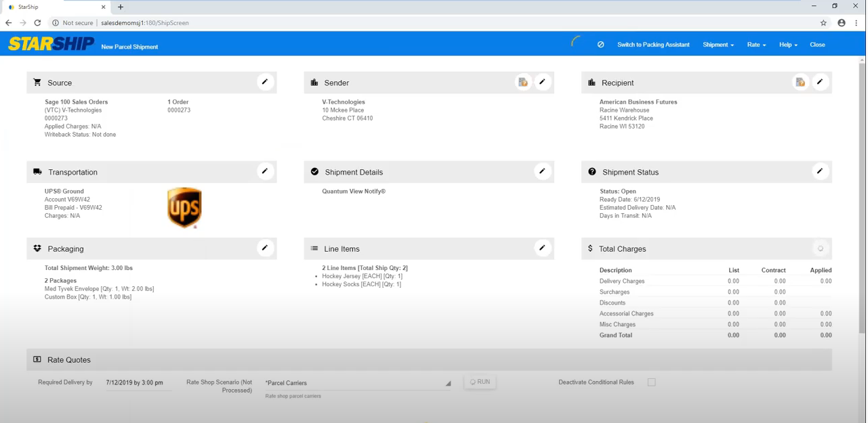Click the Transportation truck icon
Image resolution: width=868 pixels, height=423 pixels.
point(37,172)
